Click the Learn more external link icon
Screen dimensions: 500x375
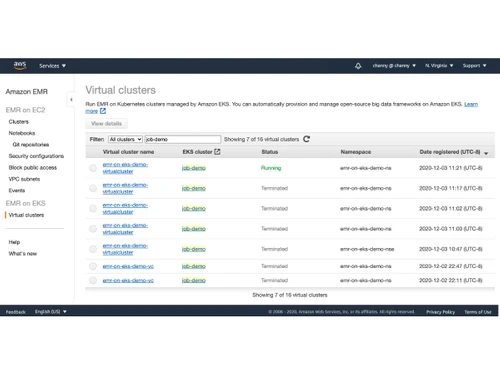coord(103,111)
